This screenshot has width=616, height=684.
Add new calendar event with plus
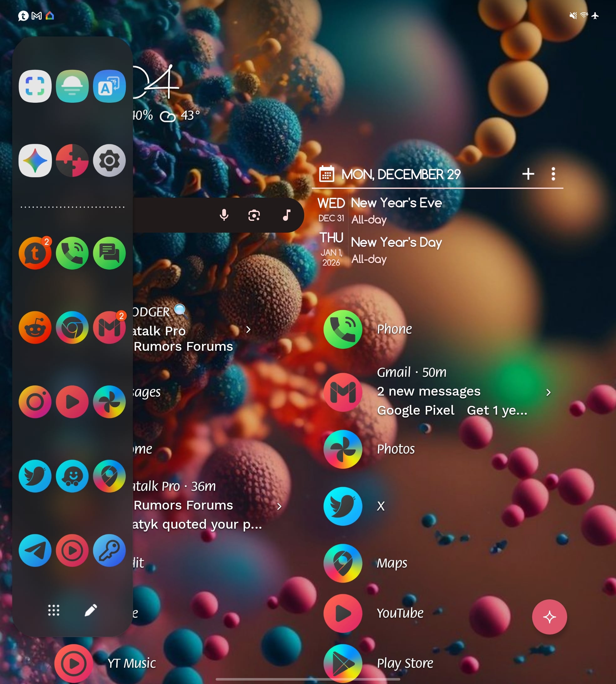coord(528,174)
